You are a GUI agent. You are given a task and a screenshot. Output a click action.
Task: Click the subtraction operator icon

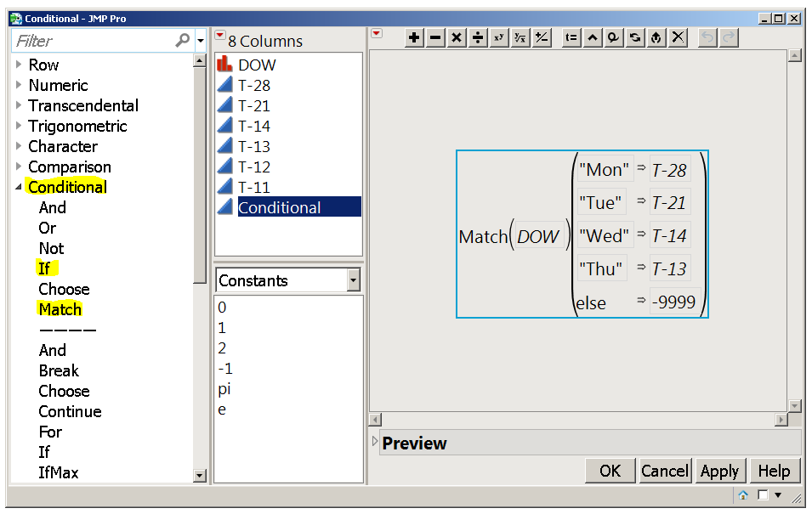pos(435,37)
